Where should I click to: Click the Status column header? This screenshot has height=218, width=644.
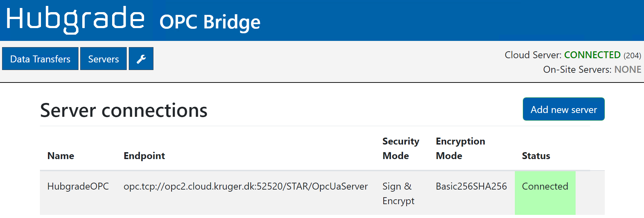point(536,156)
